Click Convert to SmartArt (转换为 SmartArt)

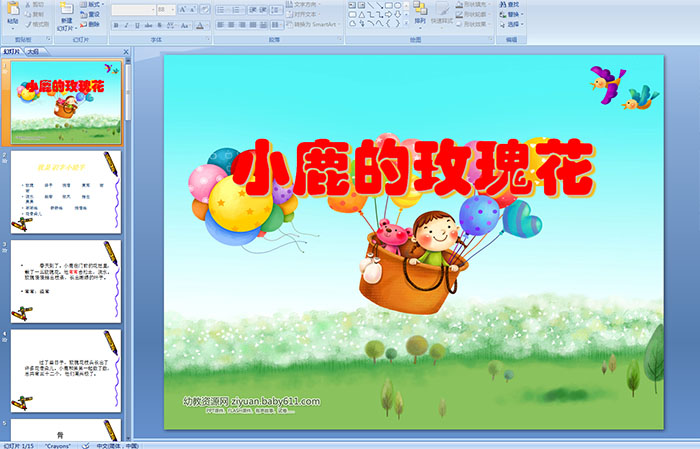[313, 24]
